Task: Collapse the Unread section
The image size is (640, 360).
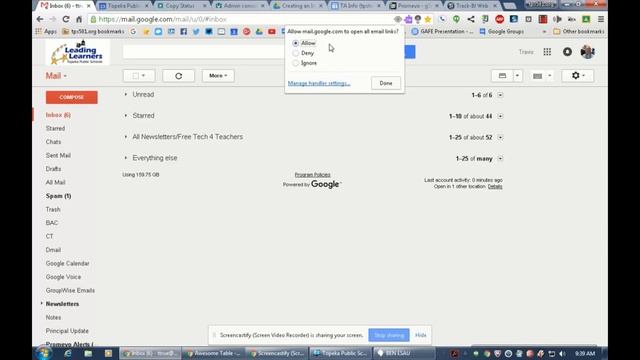Action: 126,94
